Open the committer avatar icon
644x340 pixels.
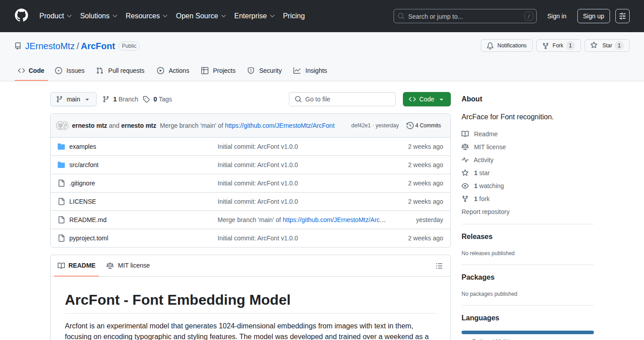tap(62, 126)
